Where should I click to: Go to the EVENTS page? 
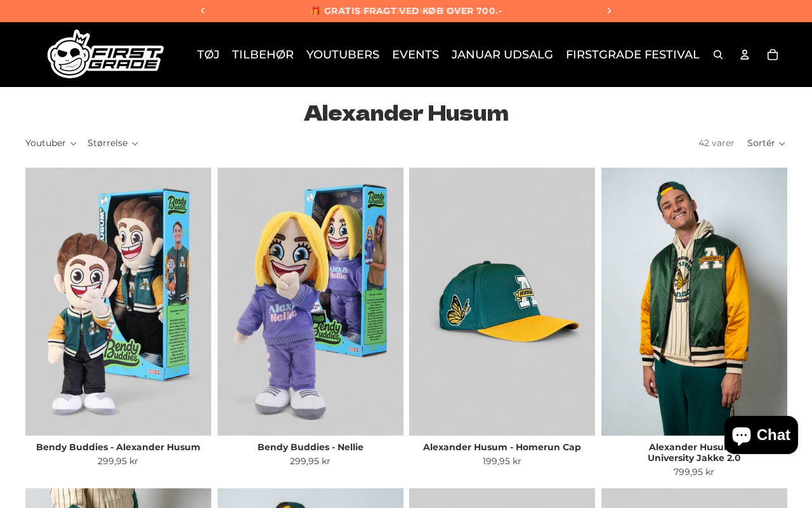(416, 55)
